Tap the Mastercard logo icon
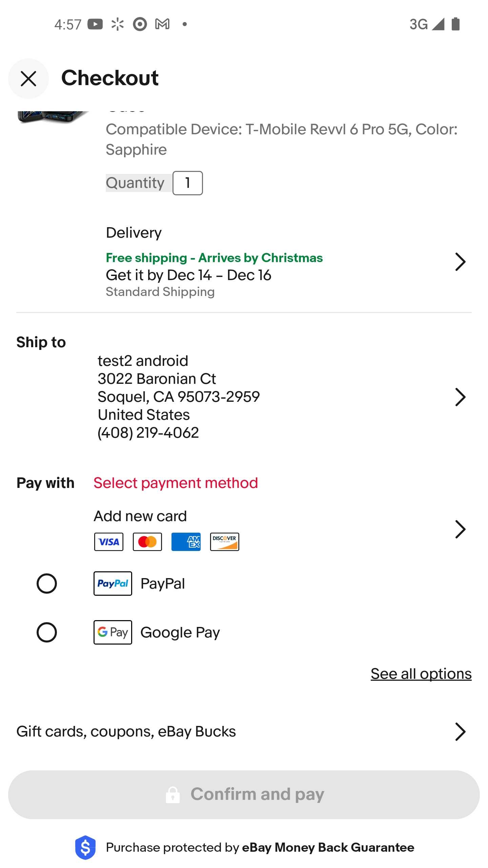The image size is (488, 868). 147,541
